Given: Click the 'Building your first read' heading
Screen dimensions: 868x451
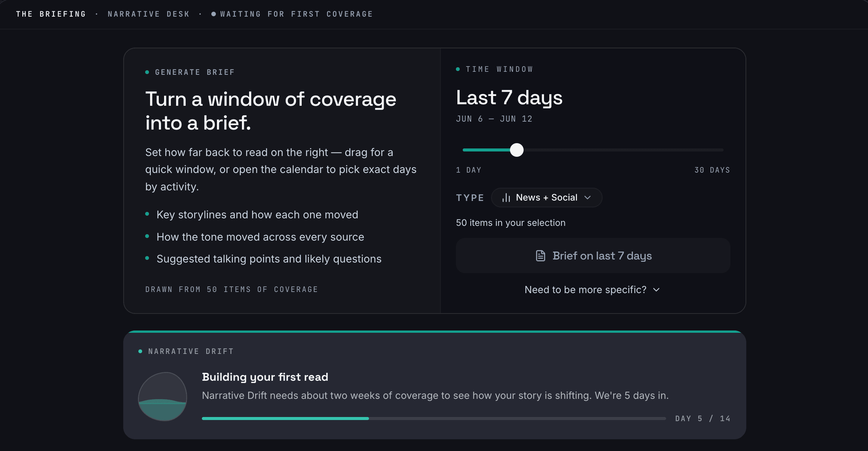Looking at the screenshot, I should [265, 377].
